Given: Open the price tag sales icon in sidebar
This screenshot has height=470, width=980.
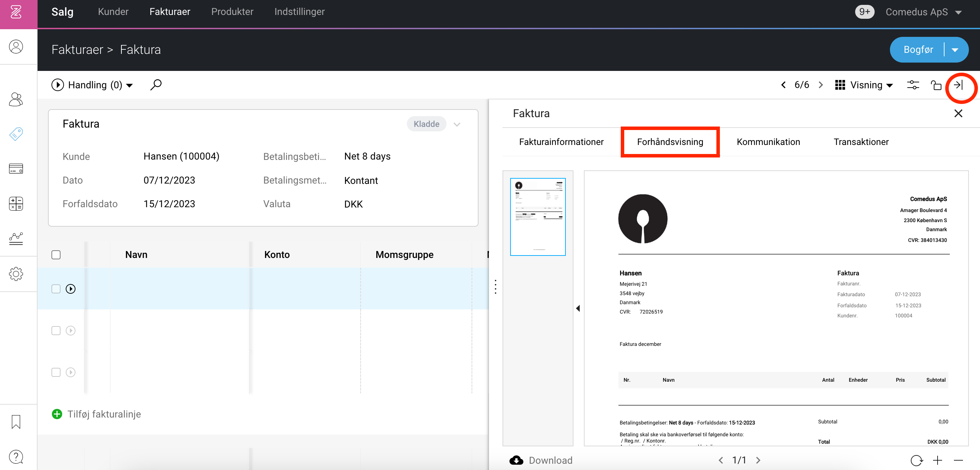Looking at the screenshot, I should tap(16, 133).
